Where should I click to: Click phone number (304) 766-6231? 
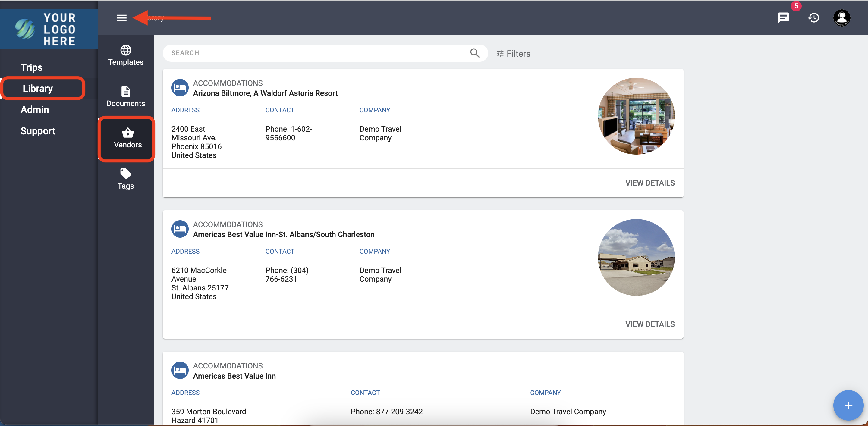[287, 275]
